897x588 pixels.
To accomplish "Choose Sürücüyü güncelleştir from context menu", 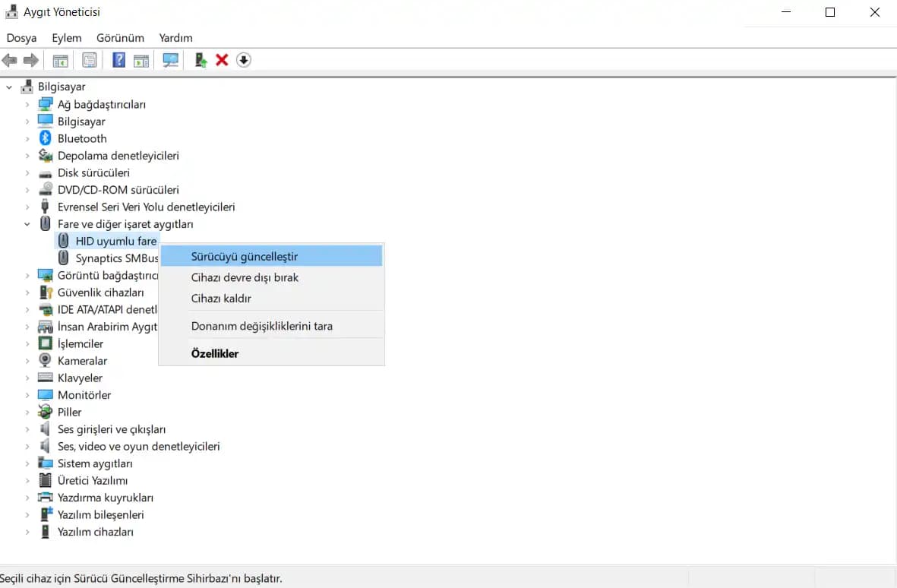I will point(244,256).
